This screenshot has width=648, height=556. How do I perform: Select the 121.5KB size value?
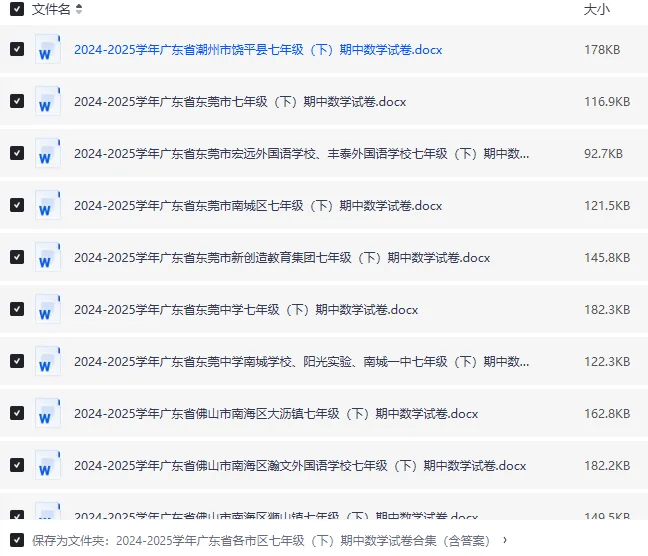[x=607, y=206]
